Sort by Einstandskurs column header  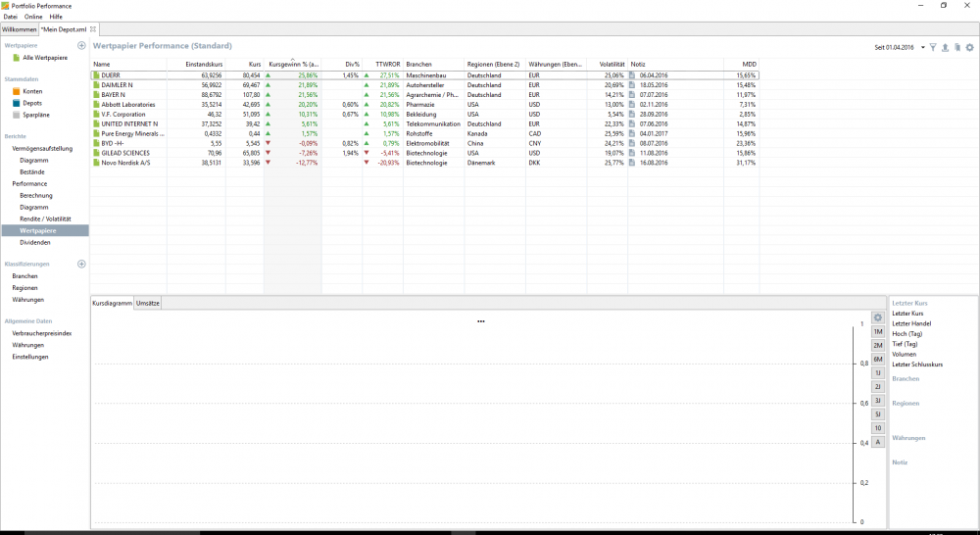[x=196, y=65]
